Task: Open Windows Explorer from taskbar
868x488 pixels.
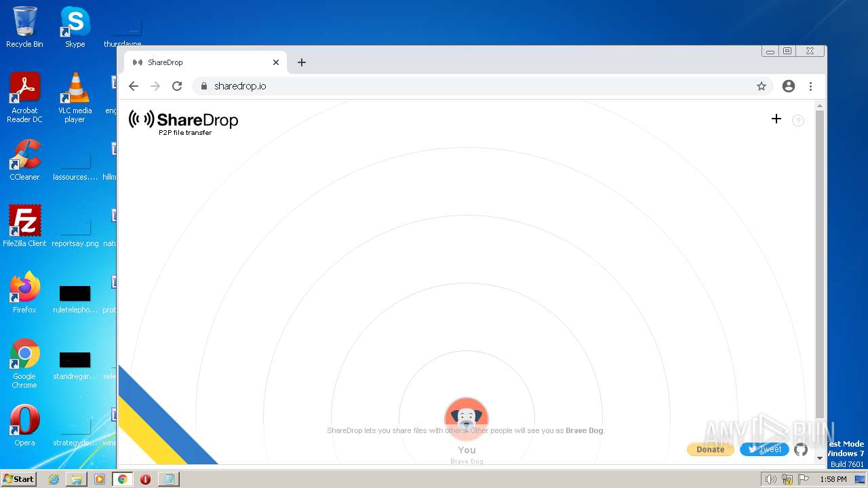Action: coord(77,479)
